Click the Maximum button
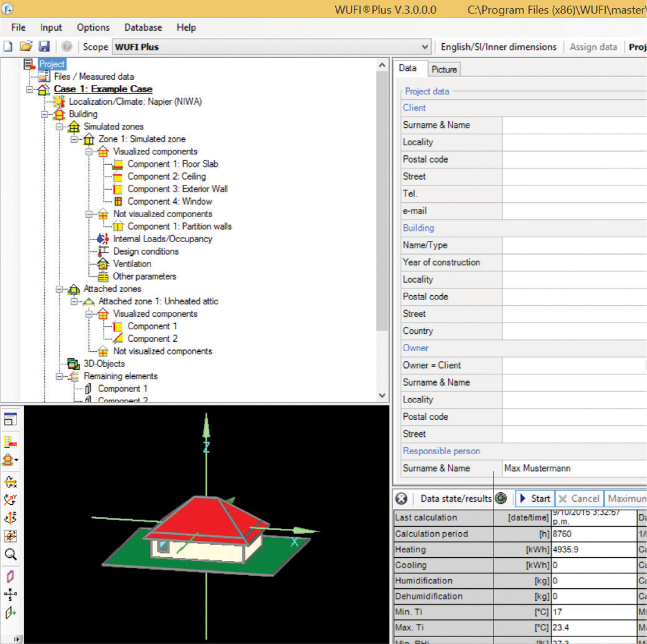 (x=626, y=499)
